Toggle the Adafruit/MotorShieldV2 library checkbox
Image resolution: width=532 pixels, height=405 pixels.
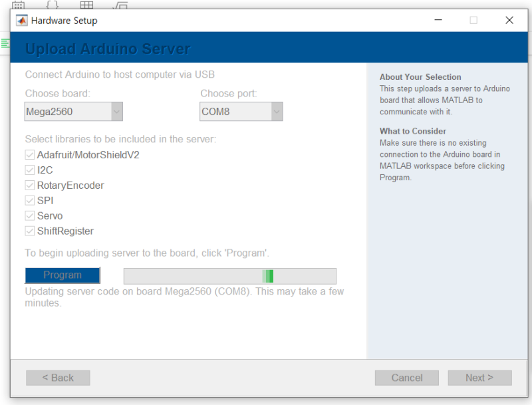[30, 155]
